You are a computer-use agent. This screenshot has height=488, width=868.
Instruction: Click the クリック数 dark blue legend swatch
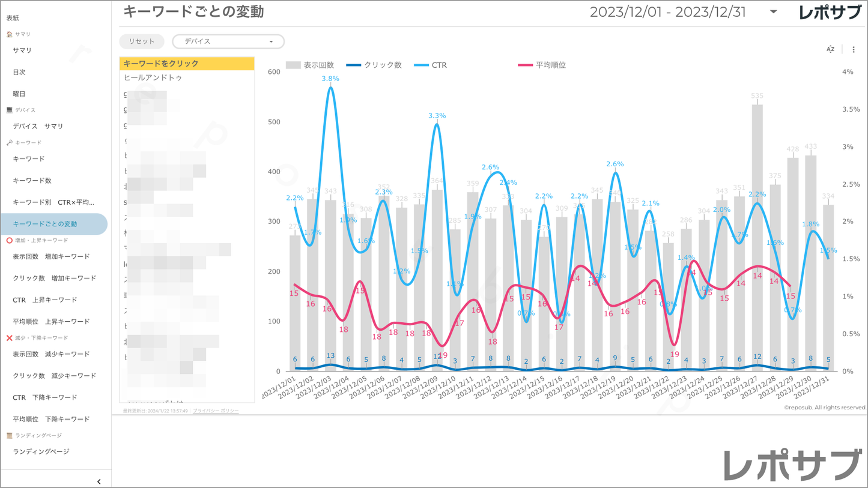click(x=354, y=65)
